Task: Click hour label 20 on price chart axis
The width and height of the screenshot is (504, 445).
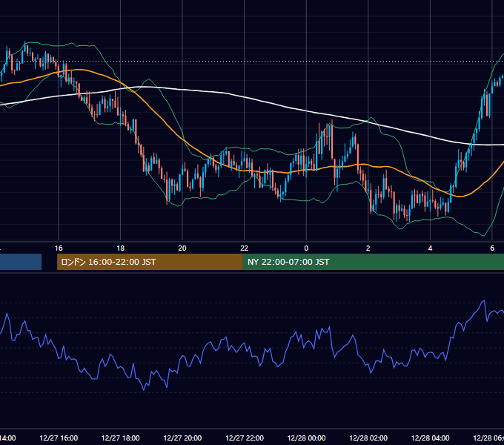Action: [x=182, y=248]
